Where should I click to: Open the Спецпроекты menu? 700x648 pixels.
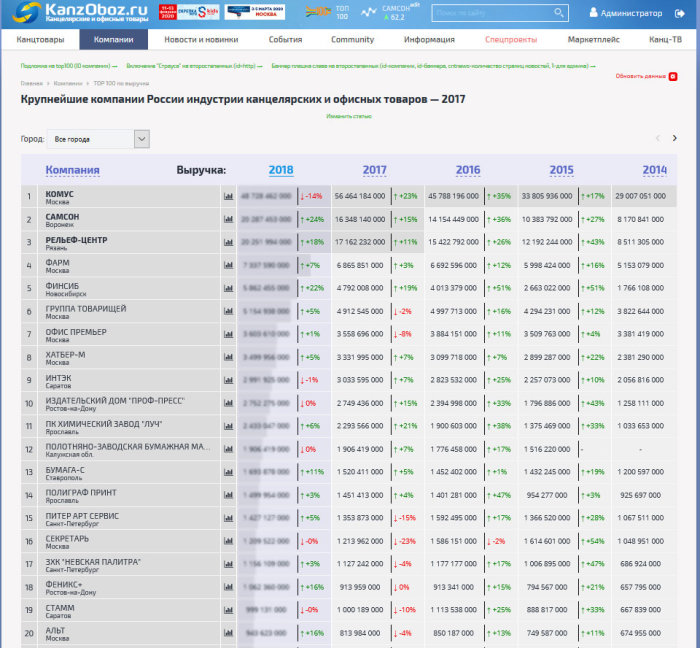(x=511, y=39)
